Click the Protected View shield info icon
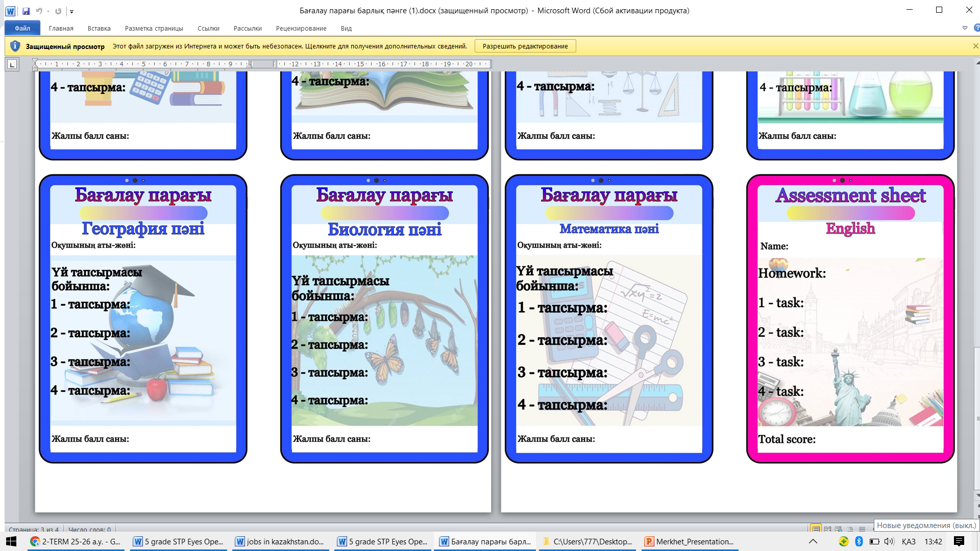 [15, 46]
